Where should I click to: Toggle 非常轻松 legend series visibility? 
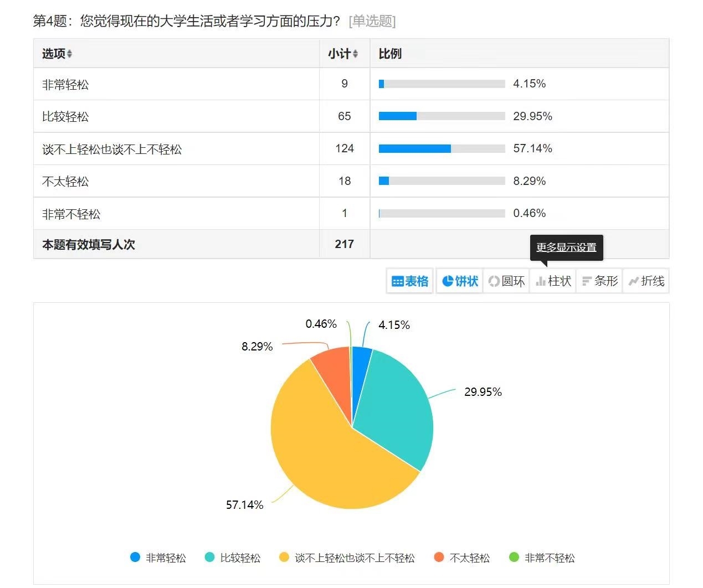point(158,558)
